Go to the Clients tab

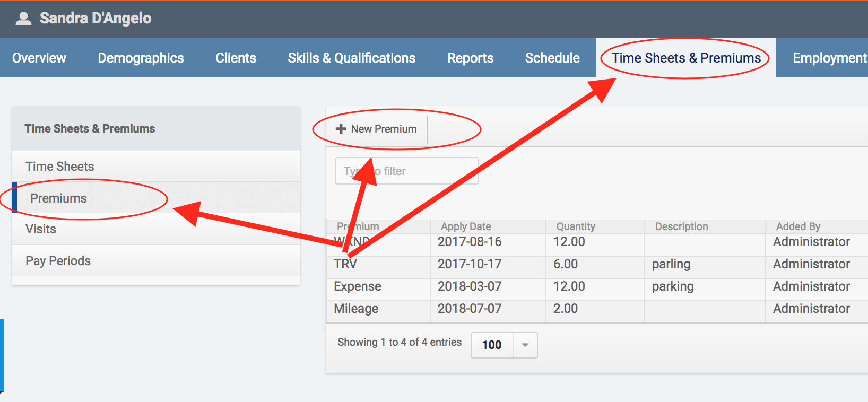click(x=236, y=58)
